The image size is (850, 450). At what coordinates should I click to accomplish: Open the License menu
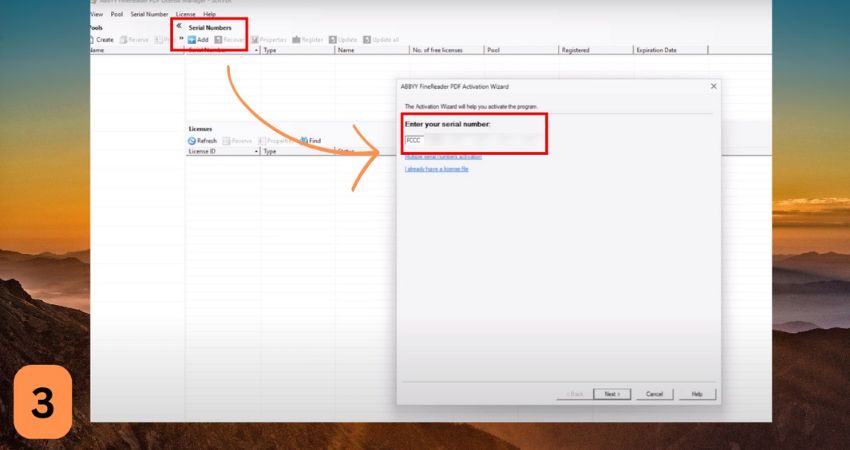[185, 14]
